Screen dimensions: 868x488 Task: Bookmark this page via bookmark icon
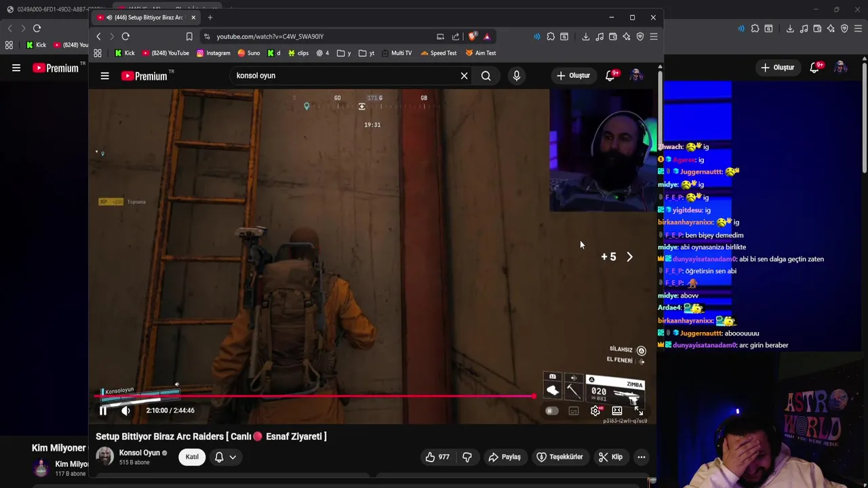click(x=189, y=37)
